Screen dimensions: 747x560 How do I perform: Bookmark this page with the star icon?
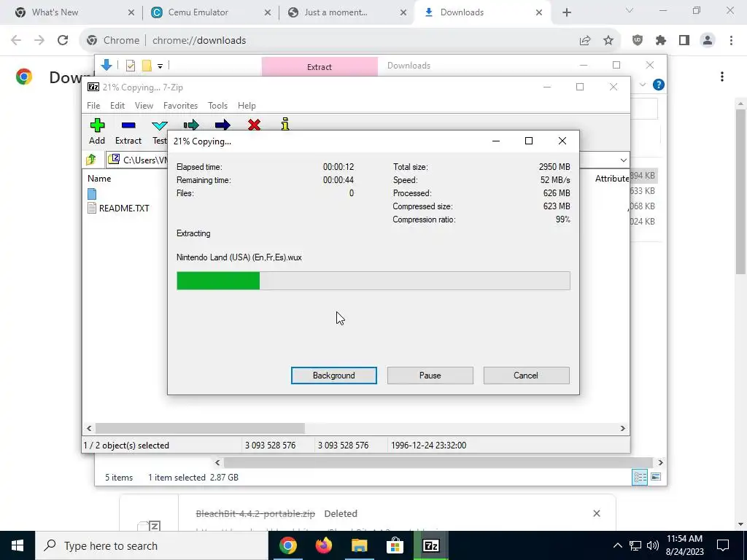tap(608, 41)
